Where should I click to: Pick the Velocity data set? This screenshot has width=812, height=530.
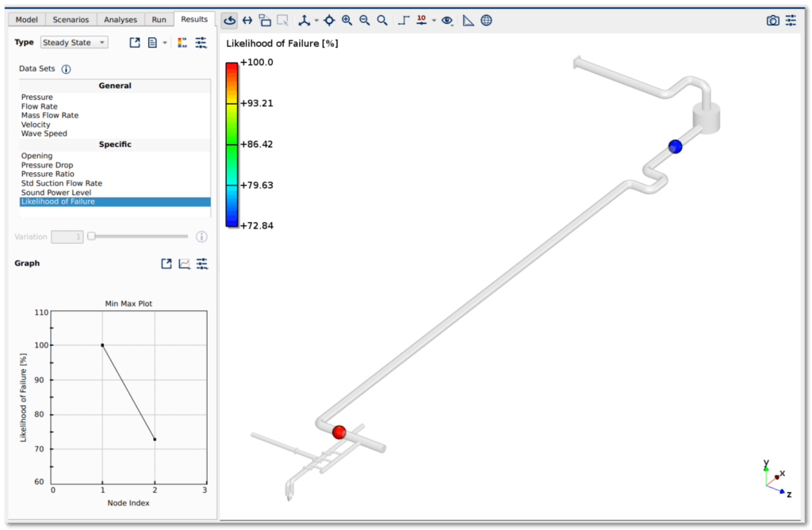(115, 125)
